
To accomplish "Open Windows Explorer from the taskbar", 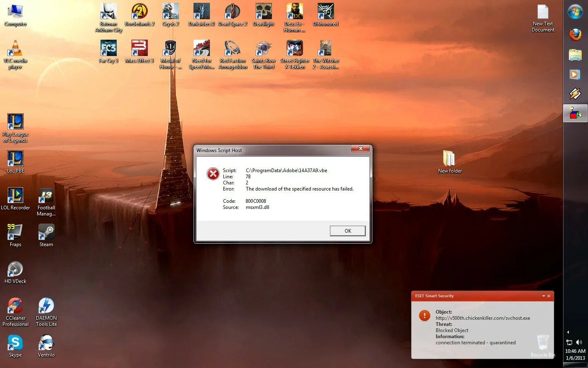I will [575, 55].
